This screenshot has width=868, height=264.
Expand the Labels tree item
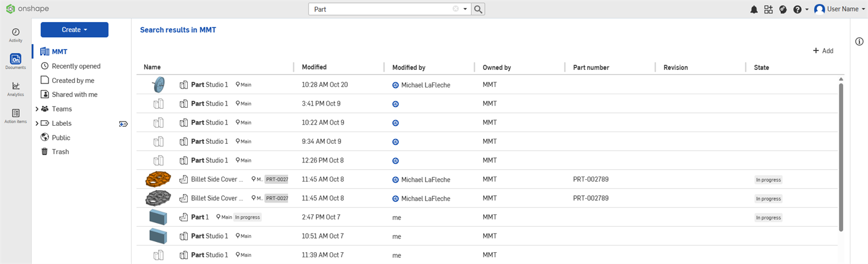37,124
